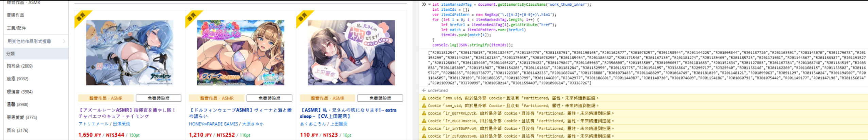The height and width of the screenshot is (140, 868).
Task: Open 私、兄さんの枕になります product thumbnail
Action: tap(351, 53)
